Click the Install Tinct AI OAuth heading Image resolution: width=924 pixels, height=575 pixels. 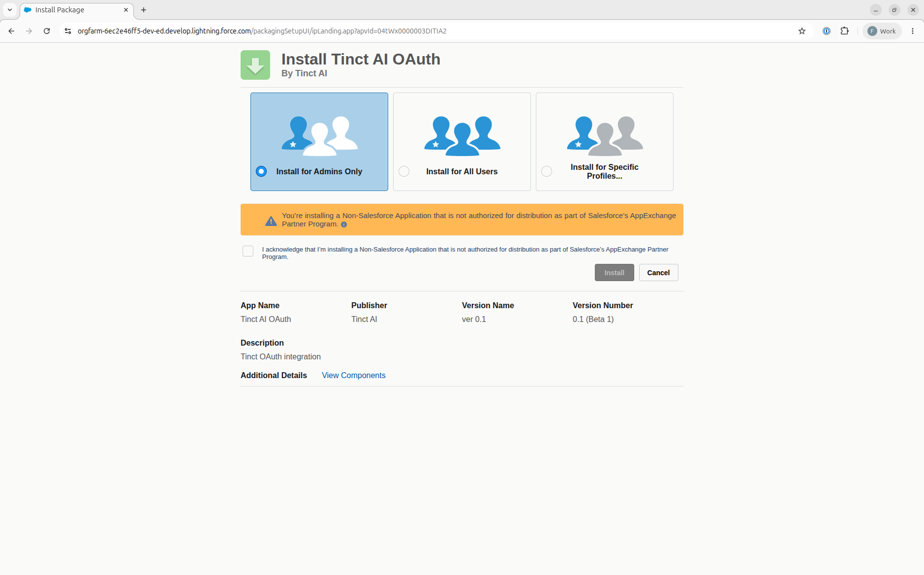[361, 59]
